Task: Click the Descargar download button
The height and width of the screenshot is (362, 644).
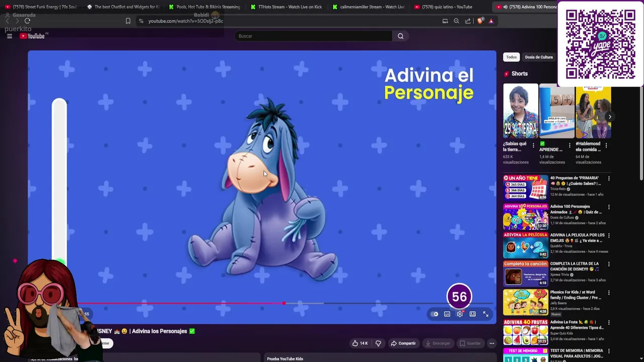Action: click(438, 343)
